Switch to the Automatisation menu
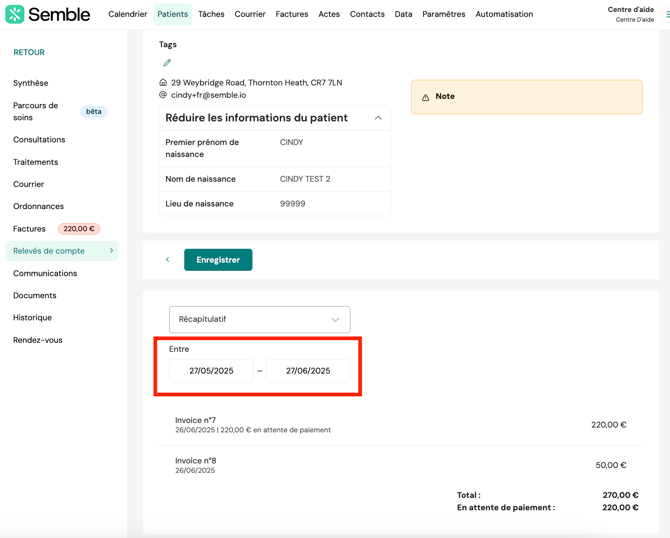Viewport: 670px width, 538px height. coord(504,14)
